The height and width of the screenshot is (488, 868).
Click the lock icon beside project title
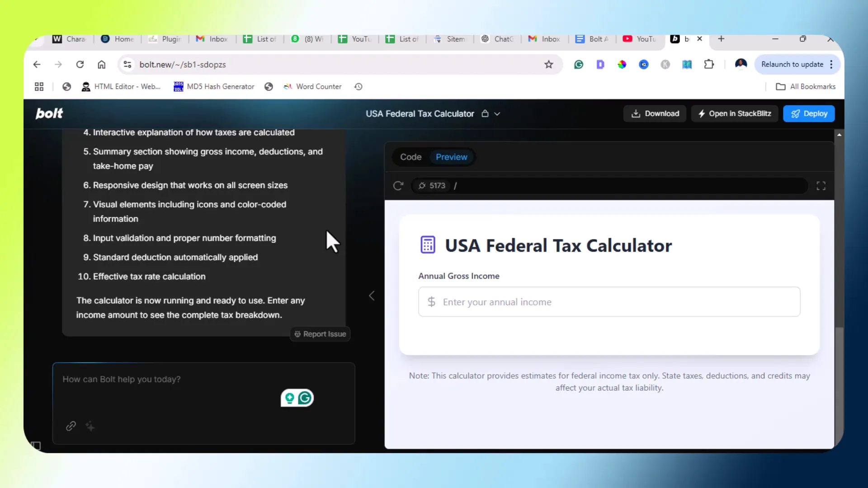[x=485, y=113]
